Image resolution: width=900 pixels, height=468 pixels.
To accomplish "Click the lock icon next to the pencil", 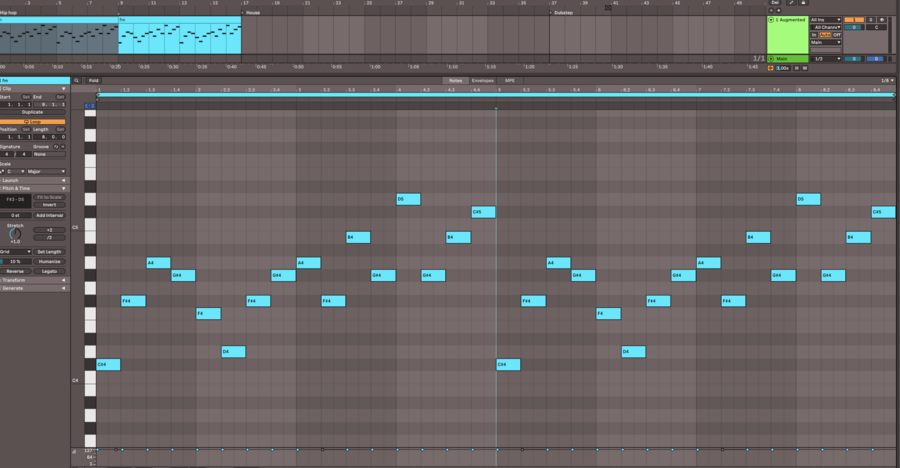I will [803, 2].
